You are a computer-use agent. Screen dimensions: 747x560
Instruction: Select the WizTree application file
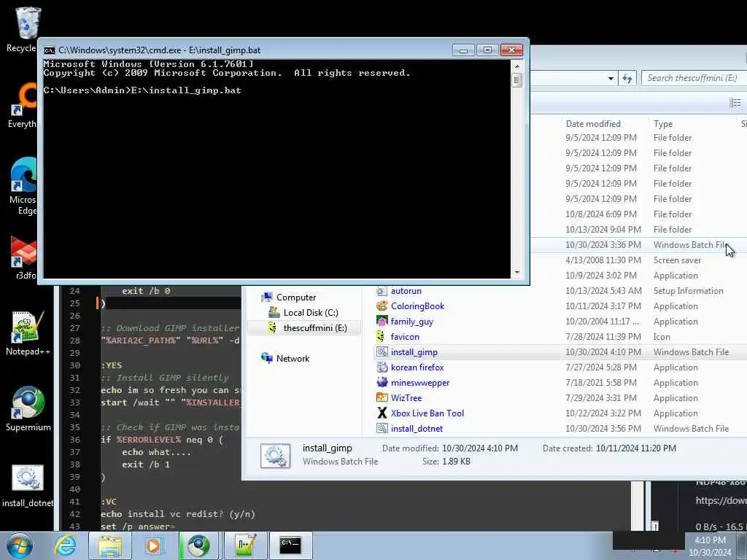click(x=406, y=397)
